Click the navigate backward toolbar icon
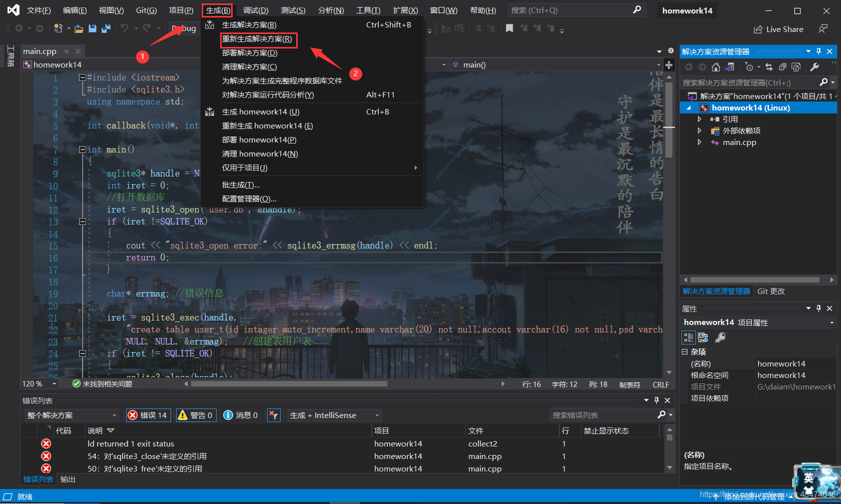841x504 pixels. pos(19,28)
